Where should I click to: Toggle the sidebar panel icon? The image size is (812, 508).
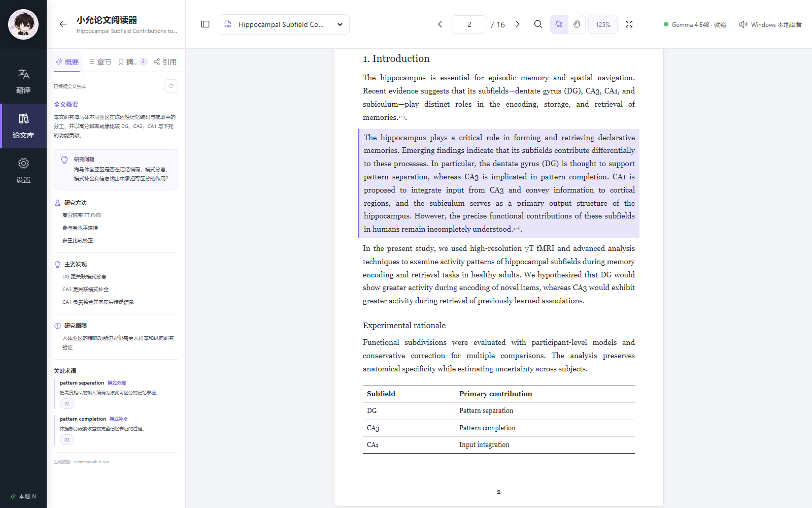point(205,24)
